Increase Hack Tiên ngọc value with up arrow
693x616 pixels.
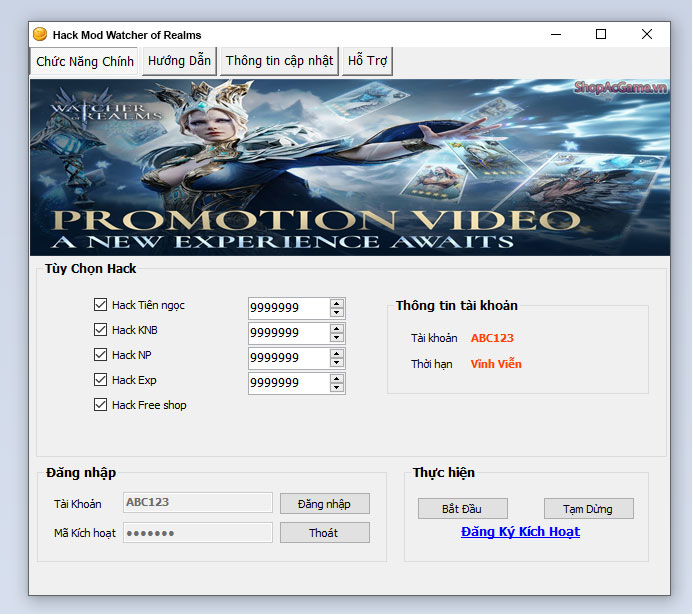336,304
